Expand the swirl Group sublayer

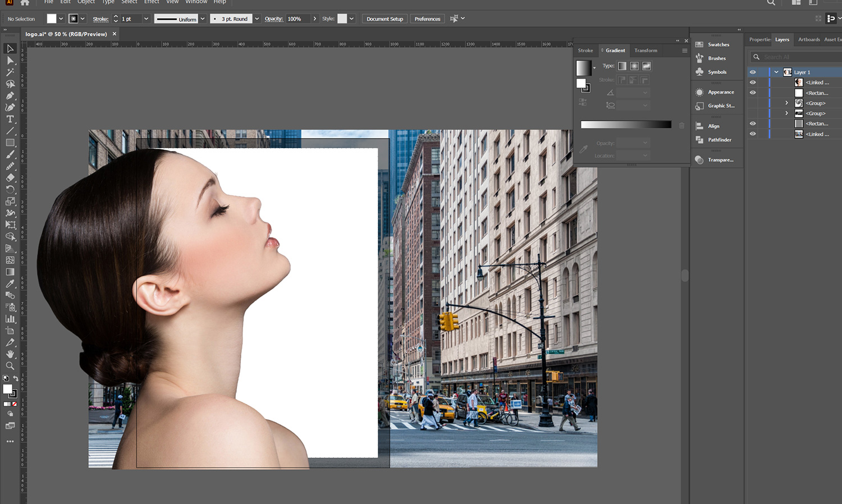pos(786,103)
